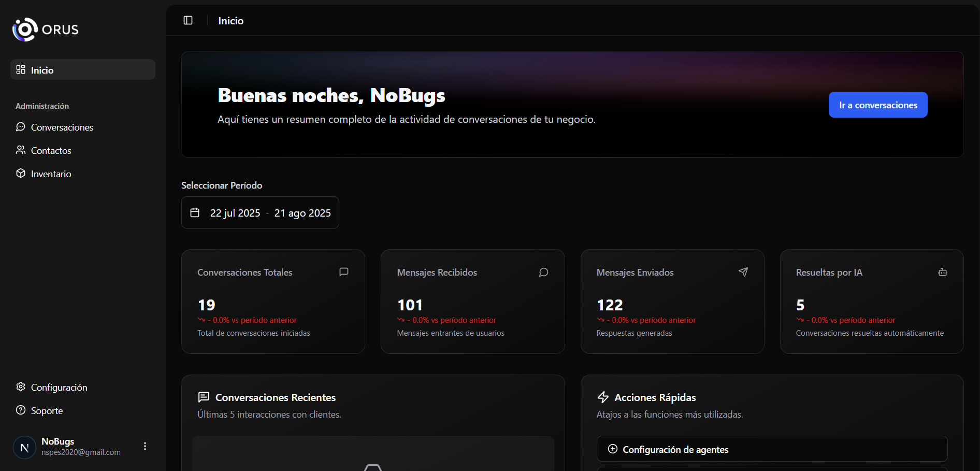The height and width of the screenshot is (471, 980).
Task: Open Inventario using the box icon
Action: click(x=21, y=174)
